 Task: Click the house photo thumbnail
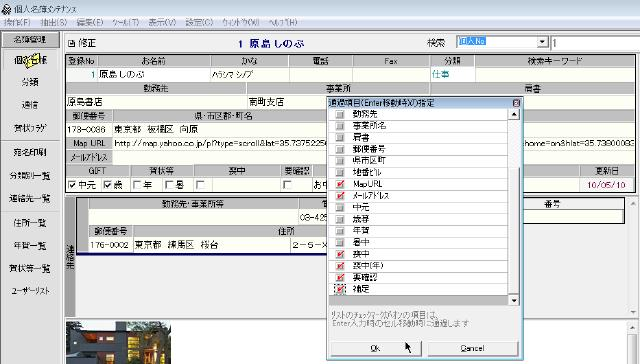pos(118,342)
